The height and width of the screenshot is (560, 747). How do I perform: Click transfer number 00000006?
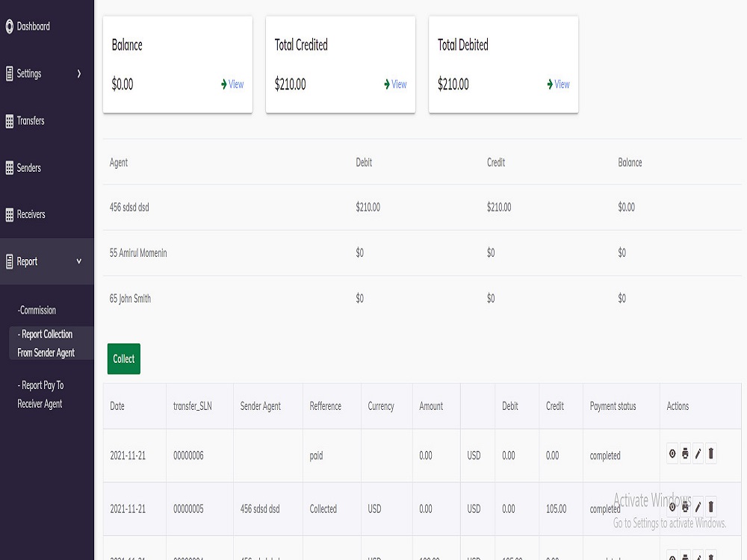pos(188,455)
